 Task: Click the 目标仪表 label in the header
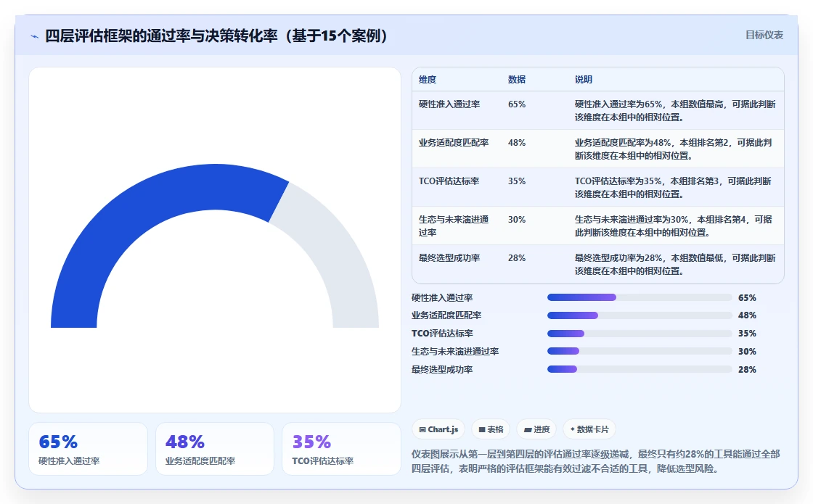764,35
